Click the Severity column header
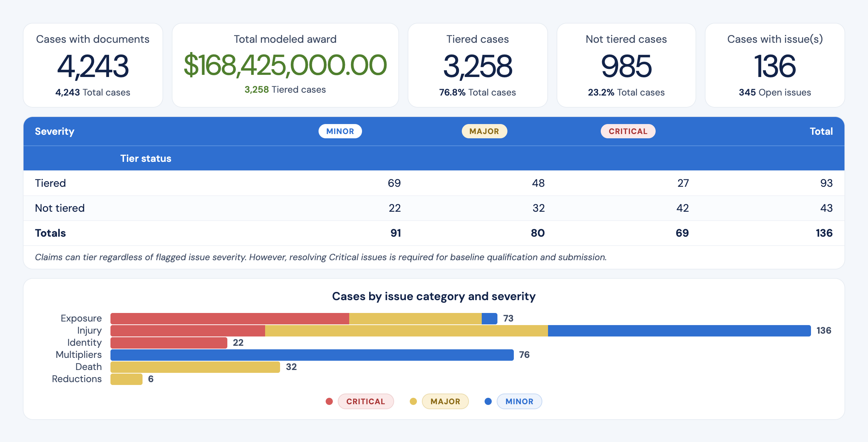Viewport: 868px width, 442px height. (55, 131)
